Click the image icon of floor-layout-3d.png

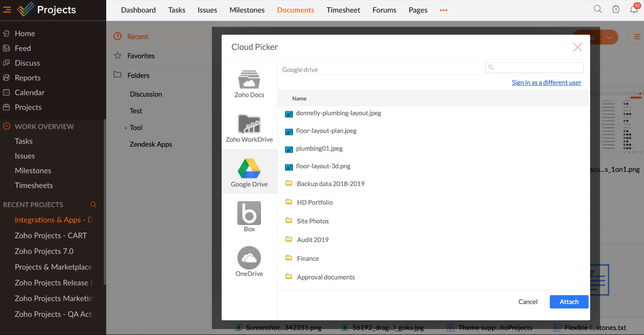[289, 167]
